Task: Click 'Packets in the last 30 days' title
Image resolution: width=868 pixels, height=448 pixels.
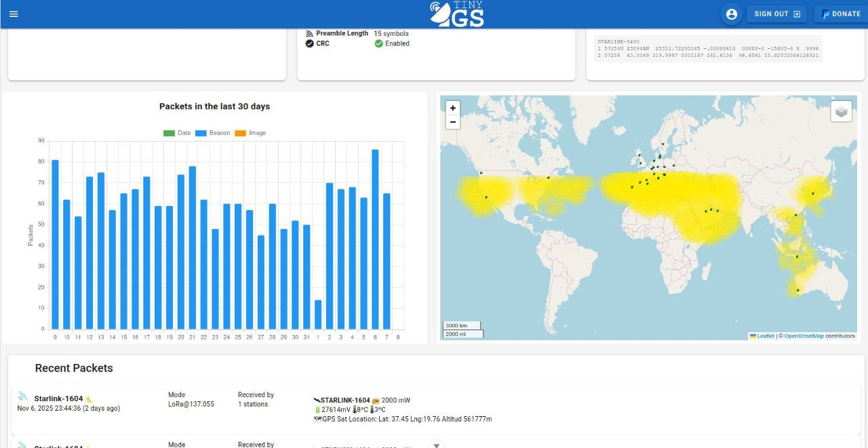Action: click(x=214, y=106)
